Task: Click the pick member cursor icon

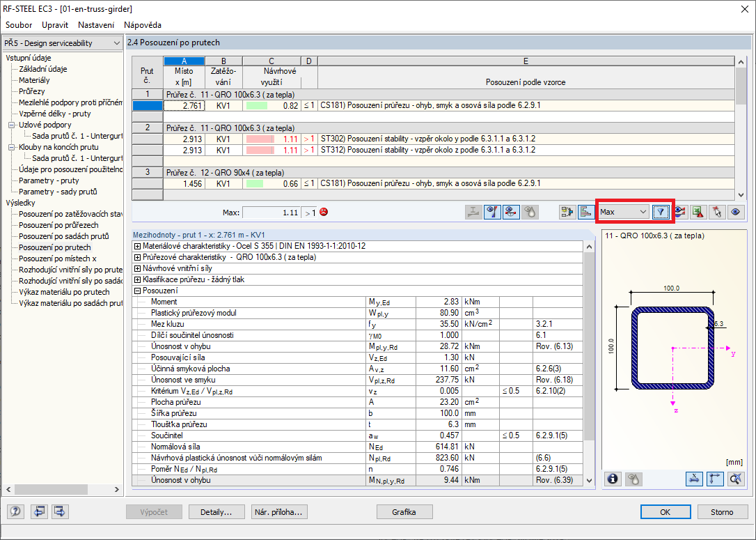Action: click(x=717, y=212)
